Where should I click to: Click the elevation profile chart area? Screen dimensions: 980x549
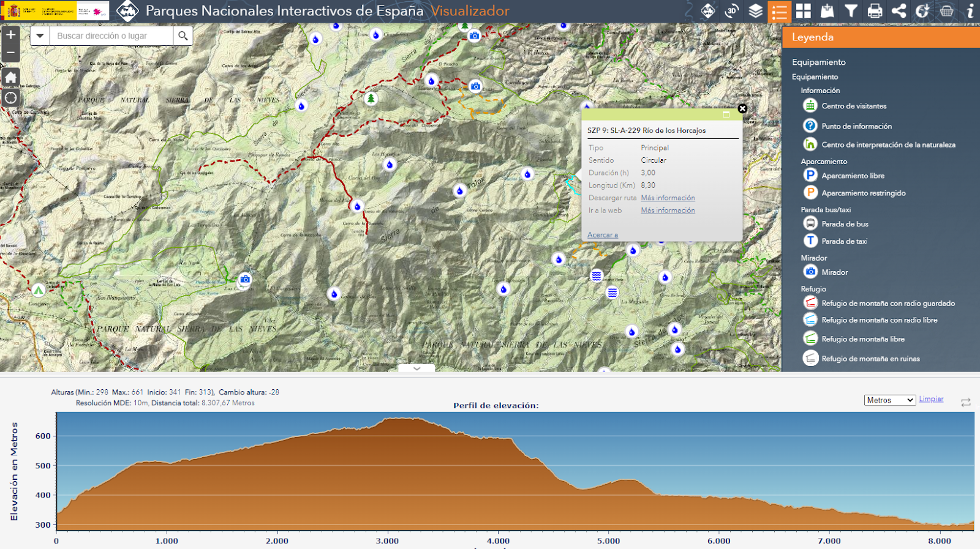(515, 471)
